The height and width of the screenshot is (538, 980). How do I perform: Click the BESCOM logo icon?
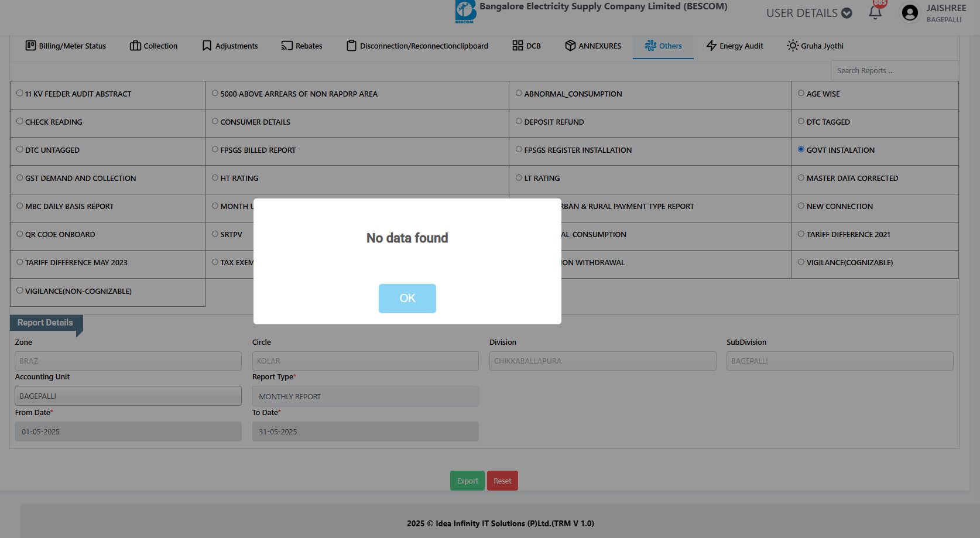[465, 12]
